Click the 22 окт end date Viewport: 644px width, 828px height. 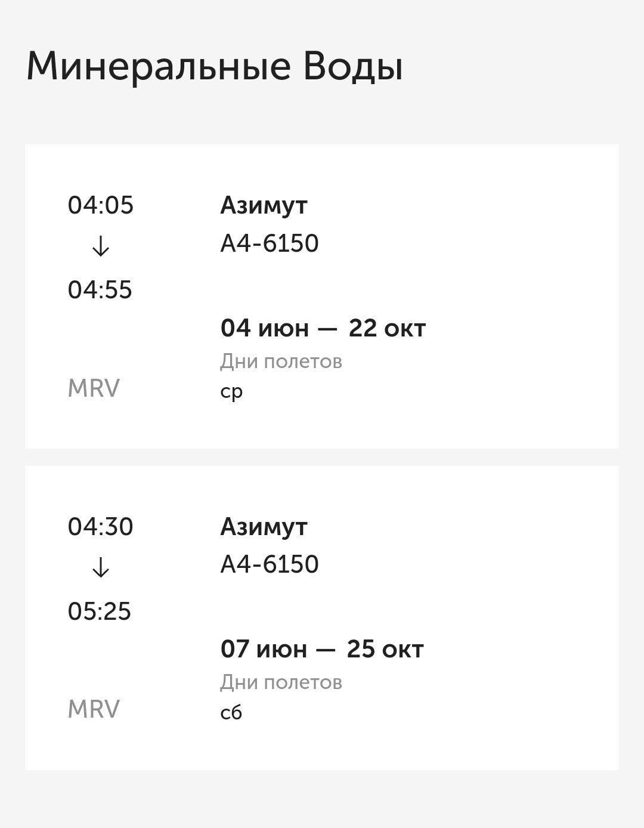tap(387, 328)
